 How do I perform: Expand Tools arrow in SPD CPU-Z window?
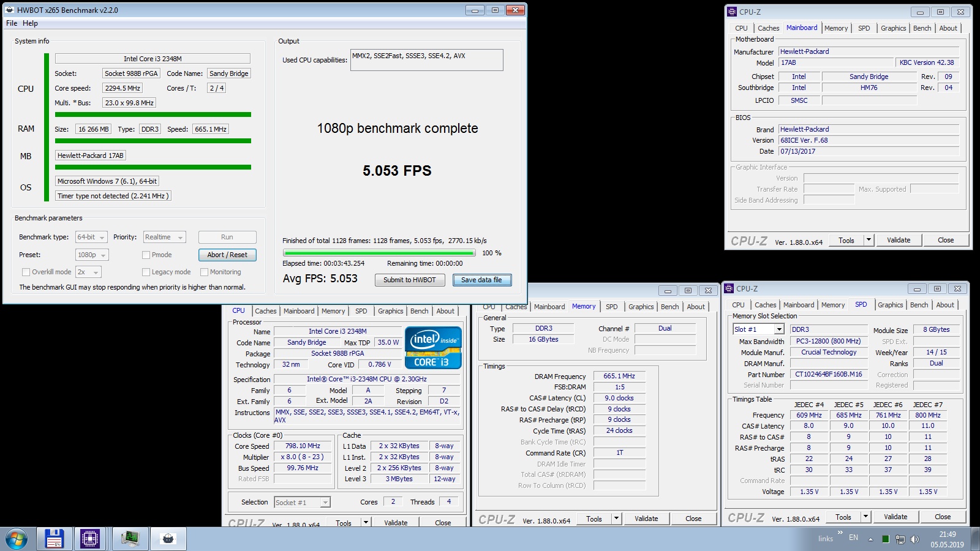865,517
